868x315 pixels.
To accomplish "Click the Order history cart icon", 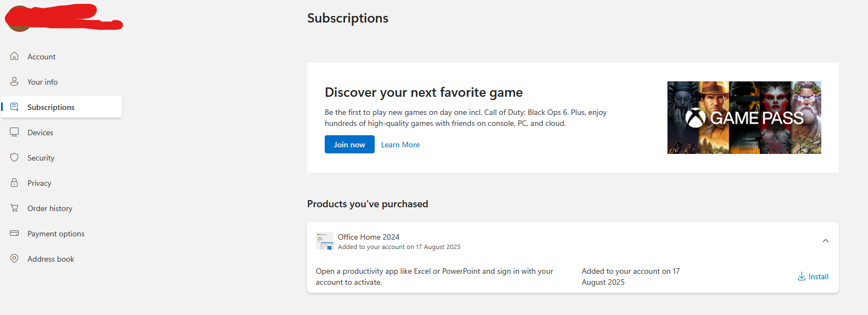I will (x=14, y=208).
